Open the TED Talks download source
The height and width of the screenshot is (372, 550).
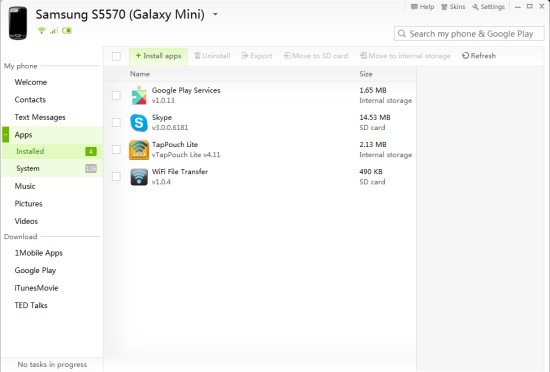[31, 305]
